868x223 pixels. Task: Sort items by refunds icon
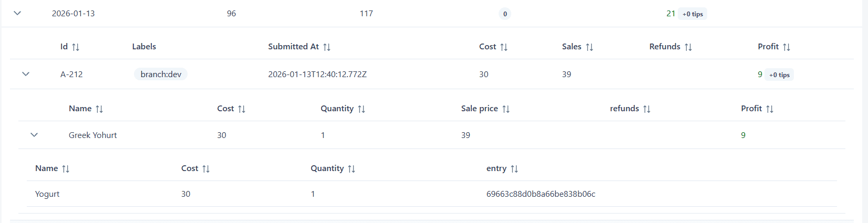click(647, 109)
